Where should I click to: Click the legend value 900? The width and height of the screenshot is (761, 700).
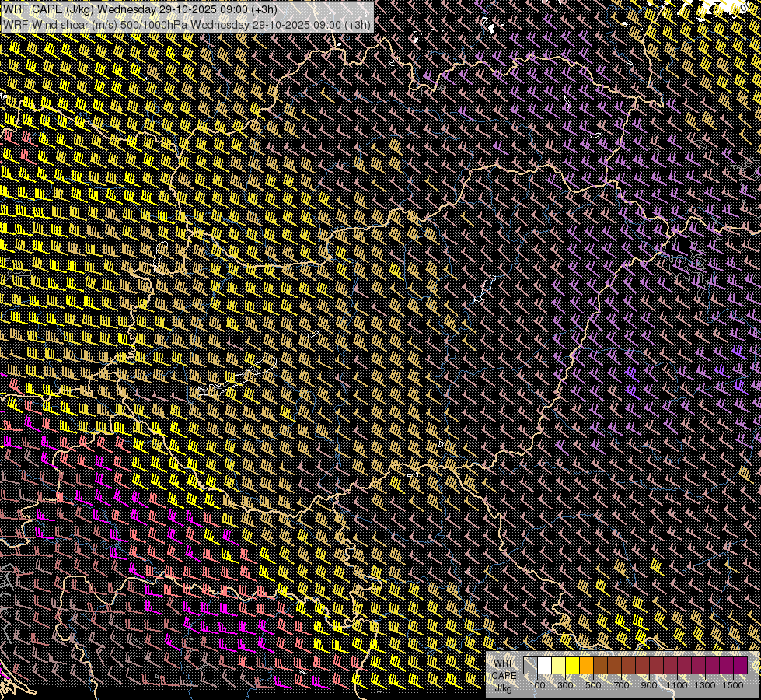649,685
